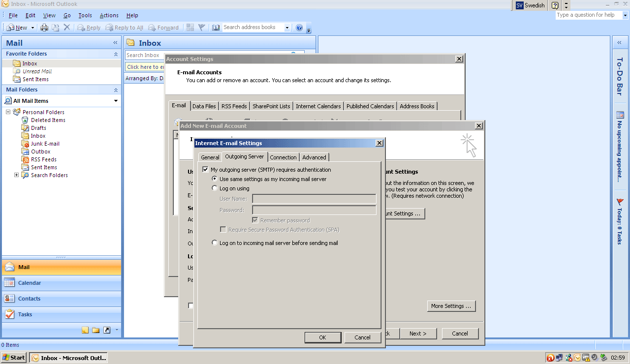
Task: Minimize the navigation pane with chevron
Action: tap(115, 43)
